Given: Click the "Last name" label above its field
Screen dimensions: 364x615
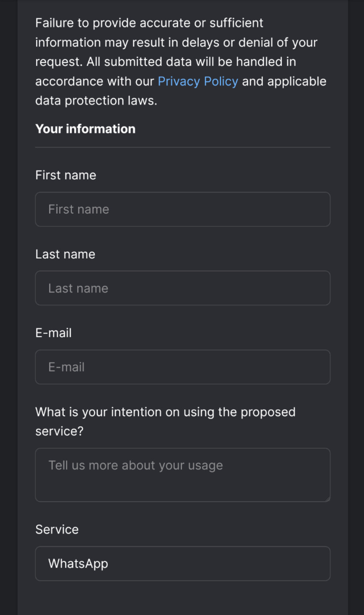Looking at the screenshot, I should click(65, 254).
